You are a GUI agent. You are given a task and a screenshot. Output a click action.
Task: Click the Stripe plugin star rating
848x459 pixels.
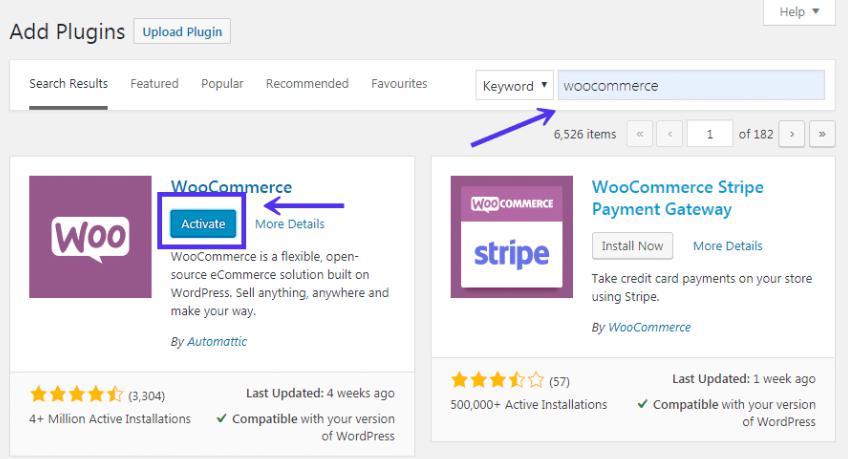click(498, 380)
